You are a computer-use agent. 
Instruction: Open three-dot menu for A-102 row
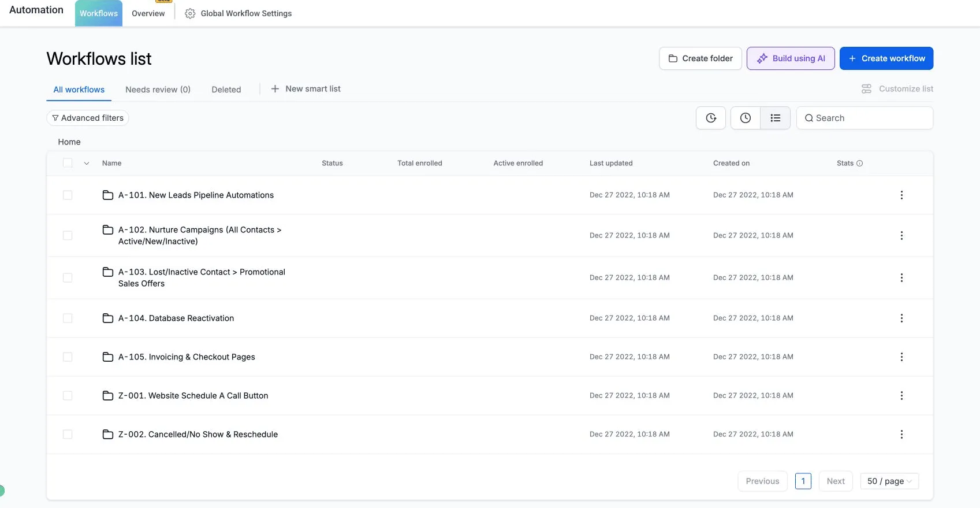coord(901,236)
